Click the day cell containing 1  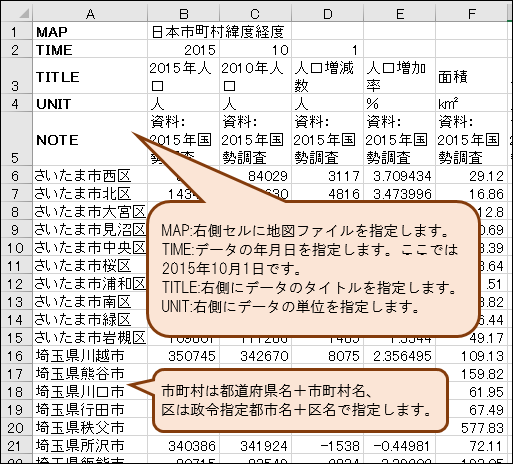coord(327,49)
